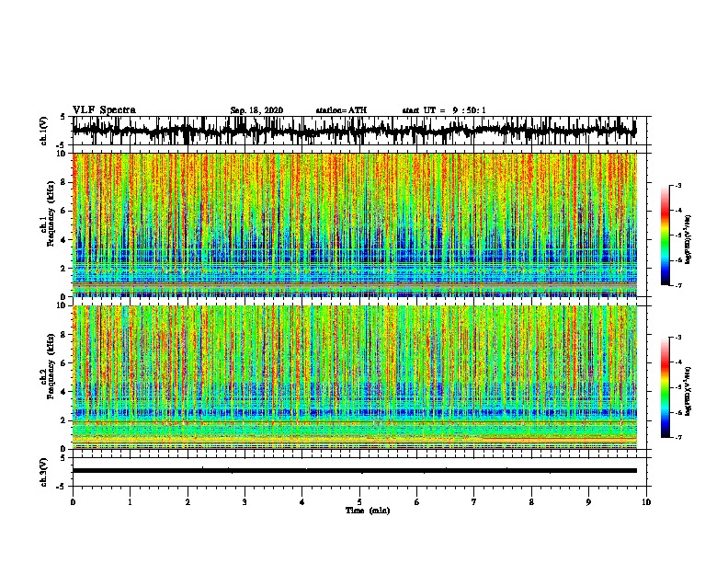The height and width of the screenshot is (563, 728).
Task: Click the "start UT = 9:50:1" header text
Action: [444, 110]
